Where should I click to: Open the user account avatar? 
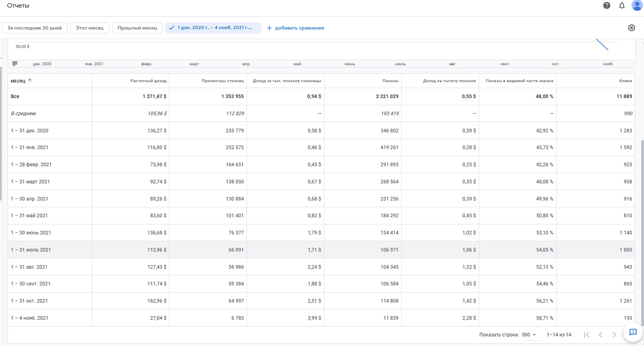[x=636, y=5]
